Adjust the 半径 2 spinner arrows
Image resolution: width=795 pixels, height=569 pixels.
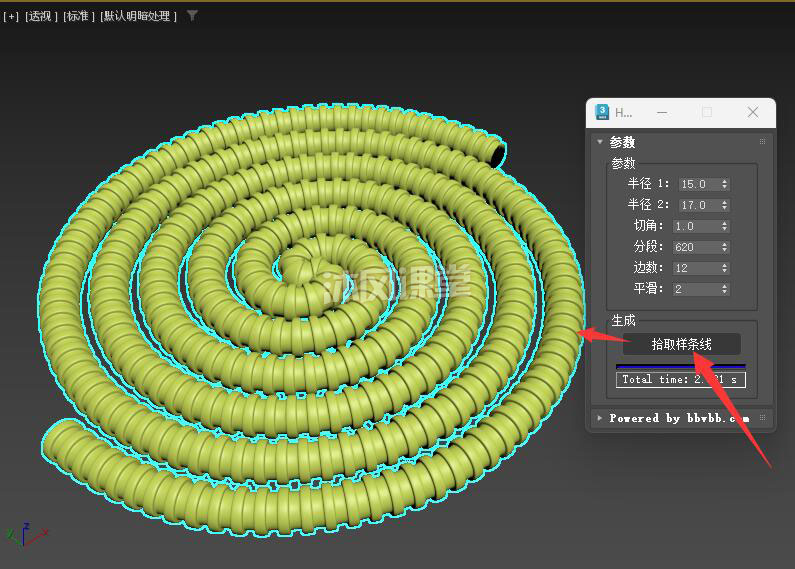725,205
